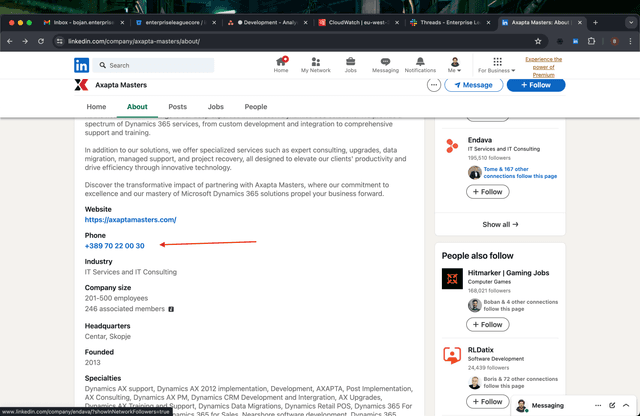Open the Home nav icon with notification badge

tap(281, 65)
